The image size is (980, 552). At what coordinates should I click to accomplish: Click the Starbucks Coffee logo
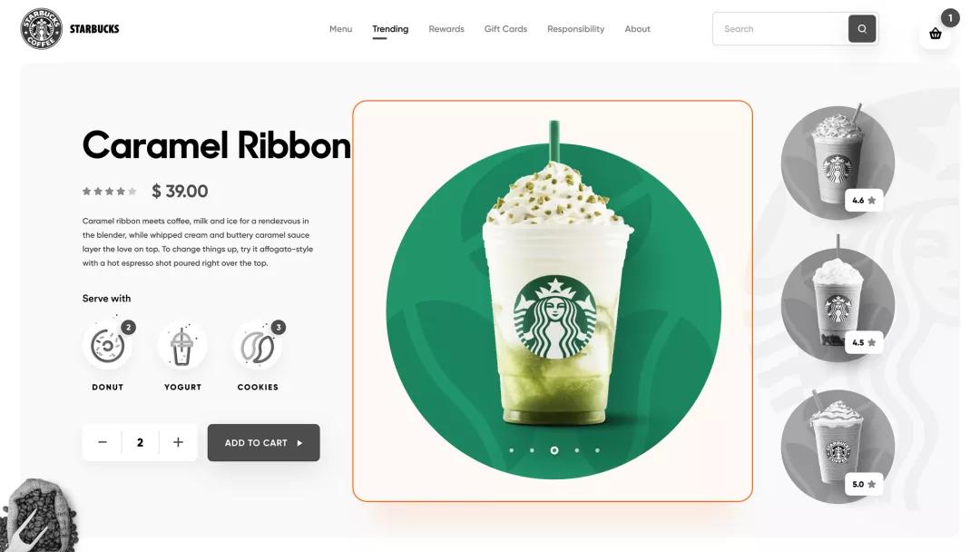pos(41,29)
